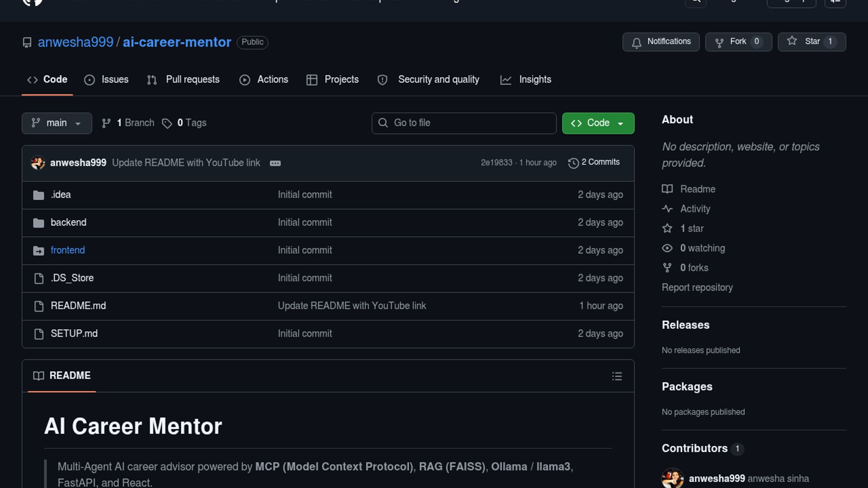868x488 pixels.
Task: Click anwesha999 contributor avatar
Action: tap(672, 478)
